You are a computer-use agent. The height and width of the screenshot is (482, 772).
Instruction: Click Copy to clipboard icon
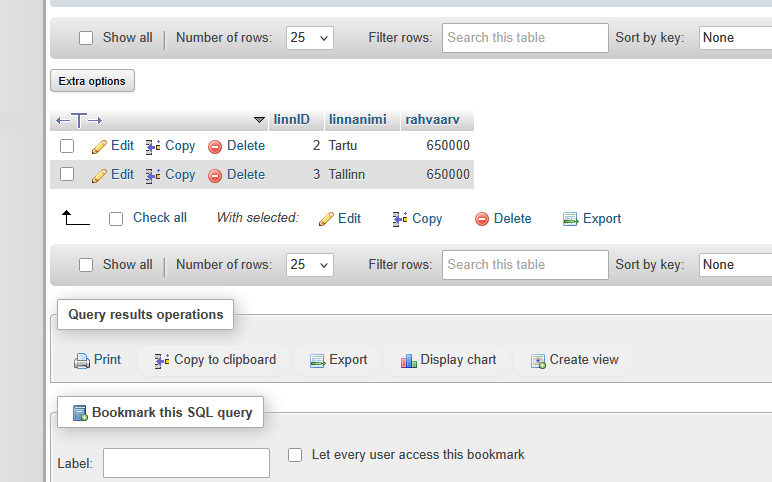(x=162, y=361)
